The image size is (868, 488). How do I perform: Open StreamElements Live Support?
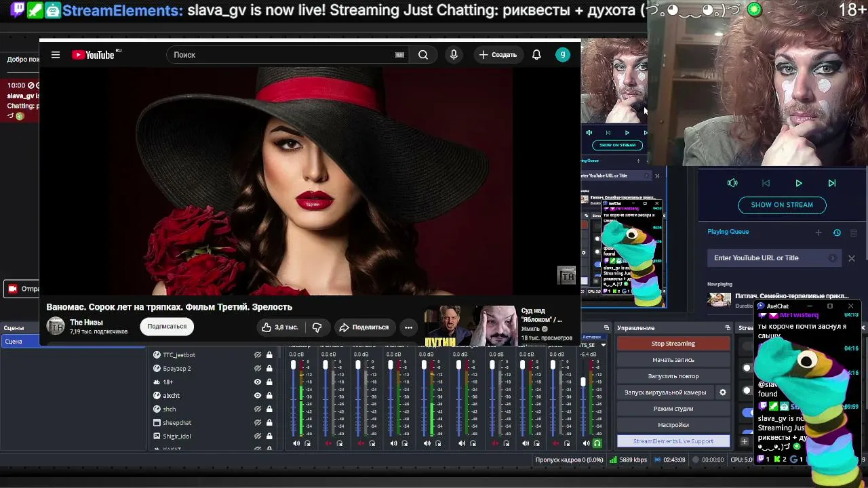click(673, 441)
